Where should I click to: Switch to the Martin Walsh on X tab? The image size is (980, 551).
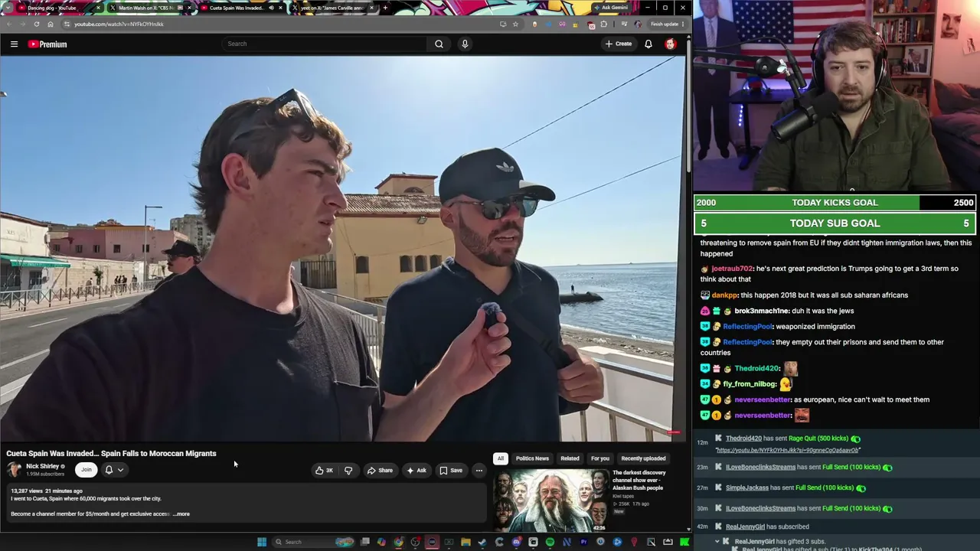149,8
